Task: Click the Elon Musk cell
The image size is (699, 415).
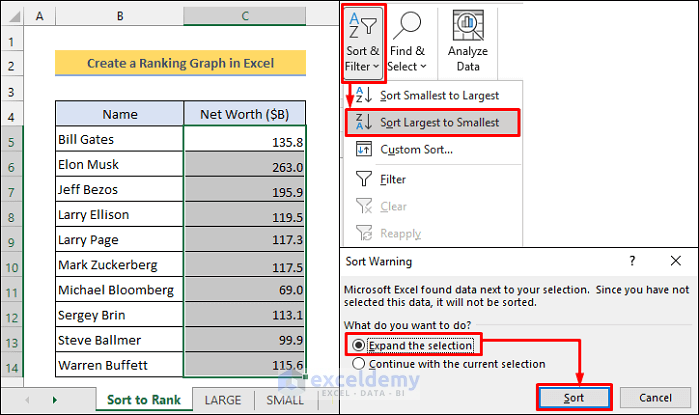Action: click(119, 164)
